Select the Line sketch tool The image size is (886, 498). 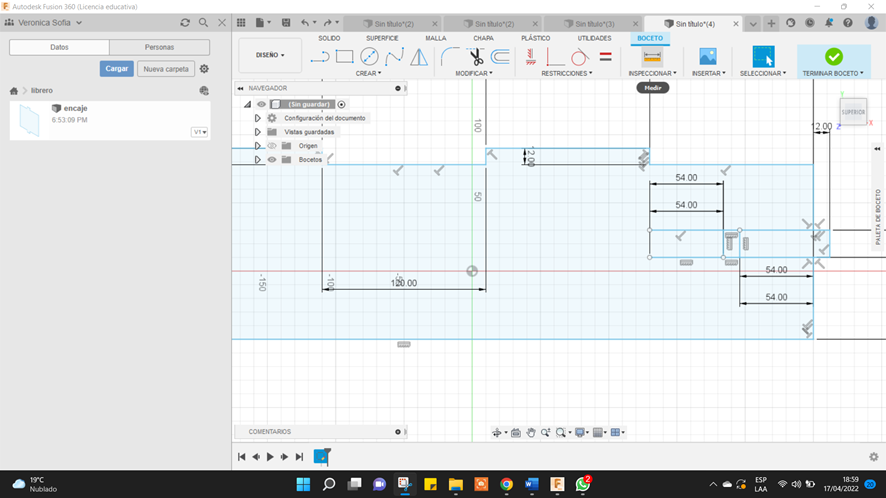(319, 57)
